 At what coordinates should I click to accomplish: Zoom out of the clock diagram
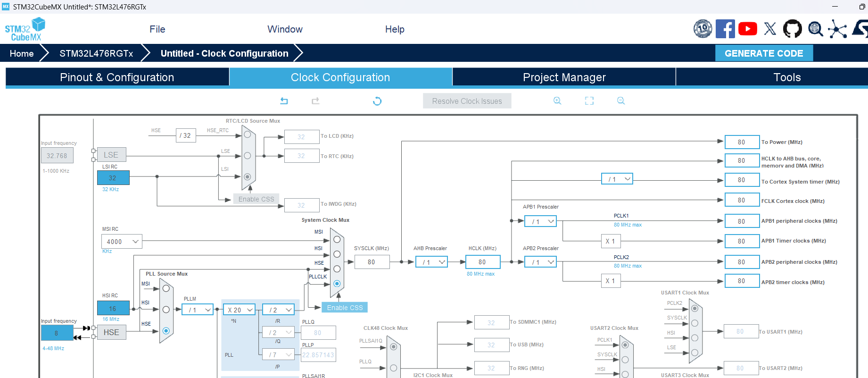point(621,101)
